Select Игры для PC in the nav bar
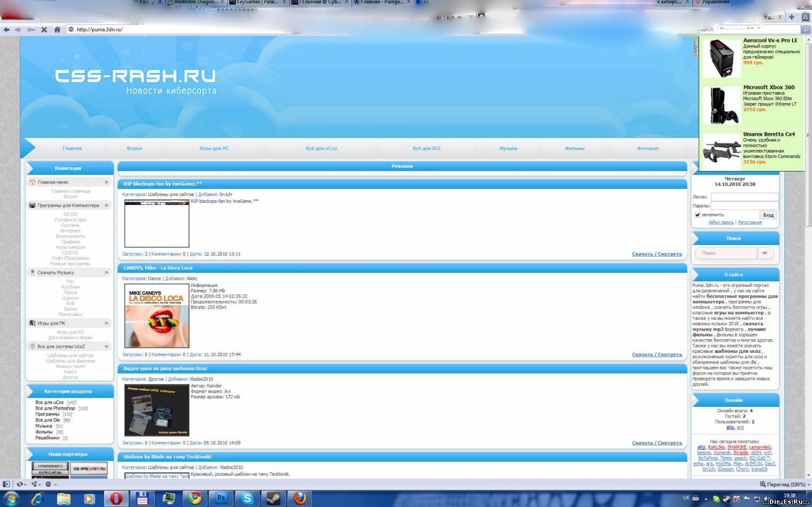 point(214,148)
